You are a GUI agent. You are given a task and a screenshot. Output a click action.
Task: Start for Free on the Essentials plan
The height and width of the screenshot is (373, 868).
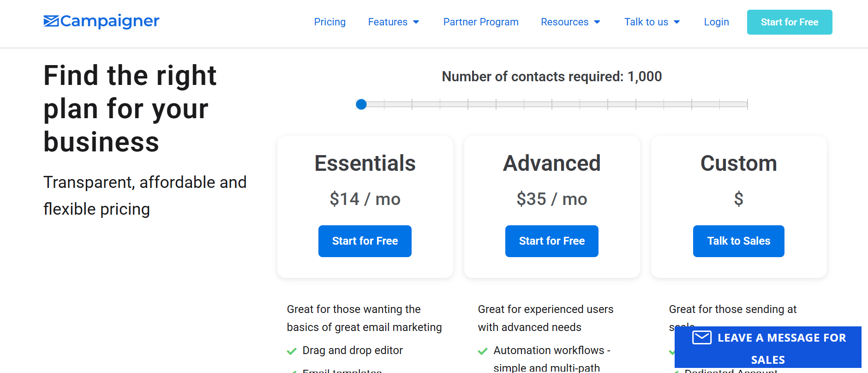365,241
